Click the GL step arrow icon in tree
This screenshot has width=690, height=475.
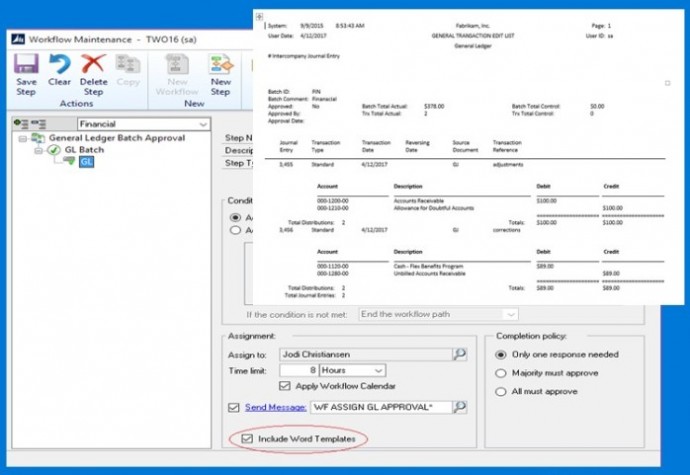pyautogui.click(x=69, y=161)
